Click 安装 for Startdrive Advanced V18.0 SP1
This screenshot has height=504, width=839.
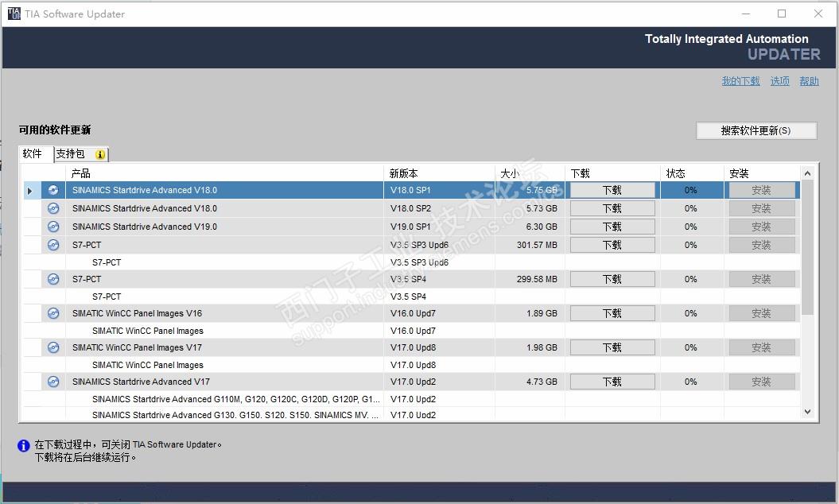click(x=761, y=190)
